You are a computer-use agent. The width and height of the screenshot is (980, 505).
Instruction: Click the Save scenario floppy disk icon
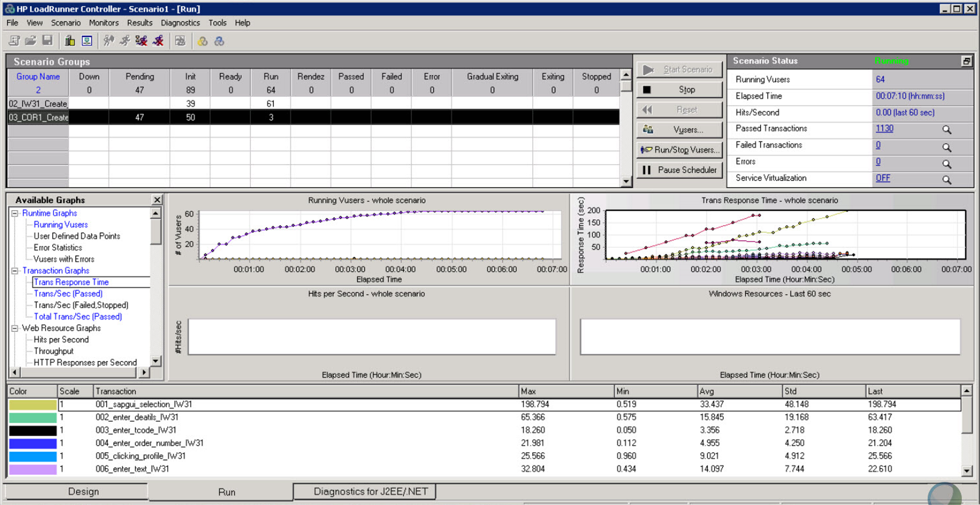point(48,41)
